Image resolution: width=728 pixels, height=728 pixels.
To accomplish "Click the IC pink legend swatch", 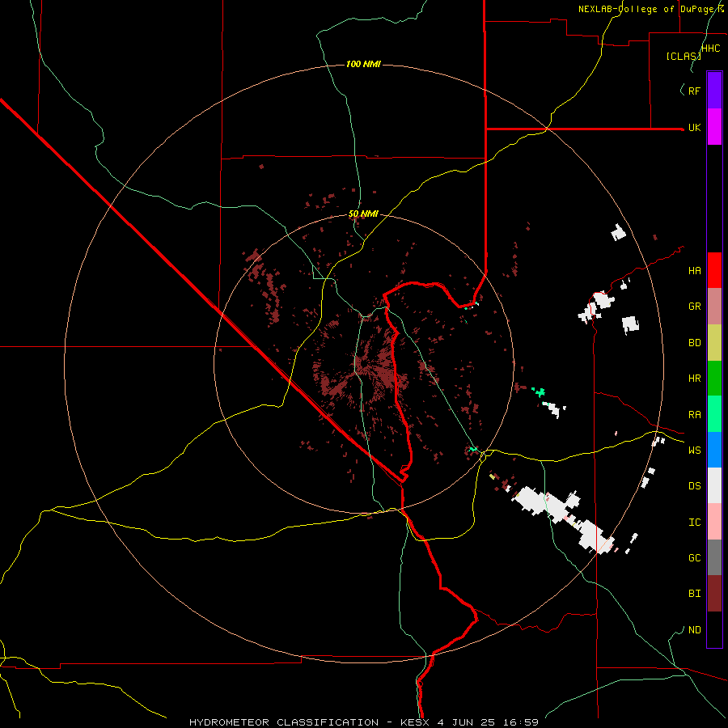I will (714, 522).
